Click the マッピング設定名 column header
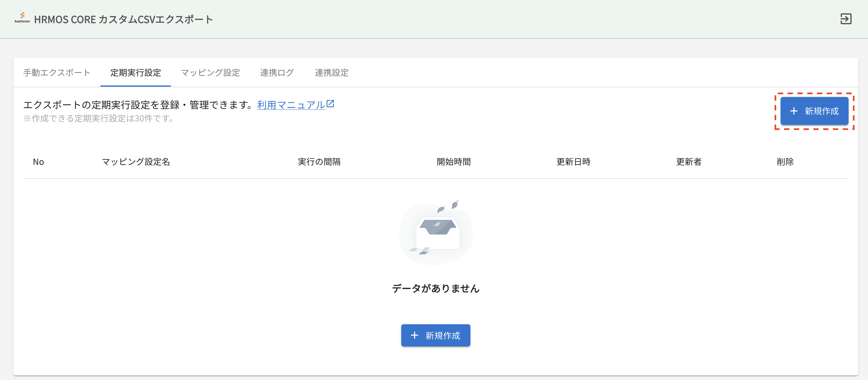Viewport: 868px width, 380px height. pyautogui.click(x=135, y=162)
